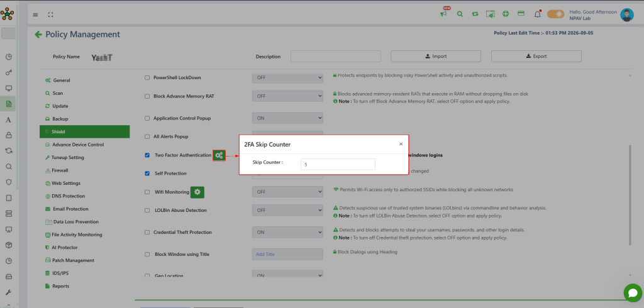The width and height of the screenshot is (644, 308).
Task: Uncheck the Self Protection checkbox
Action: tap(147, 173)
